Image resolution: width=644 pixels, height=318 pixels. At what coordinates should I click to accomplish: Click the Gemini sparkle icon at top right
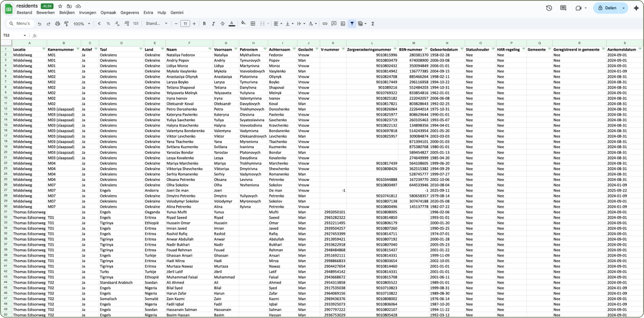(x=636, y=8)
